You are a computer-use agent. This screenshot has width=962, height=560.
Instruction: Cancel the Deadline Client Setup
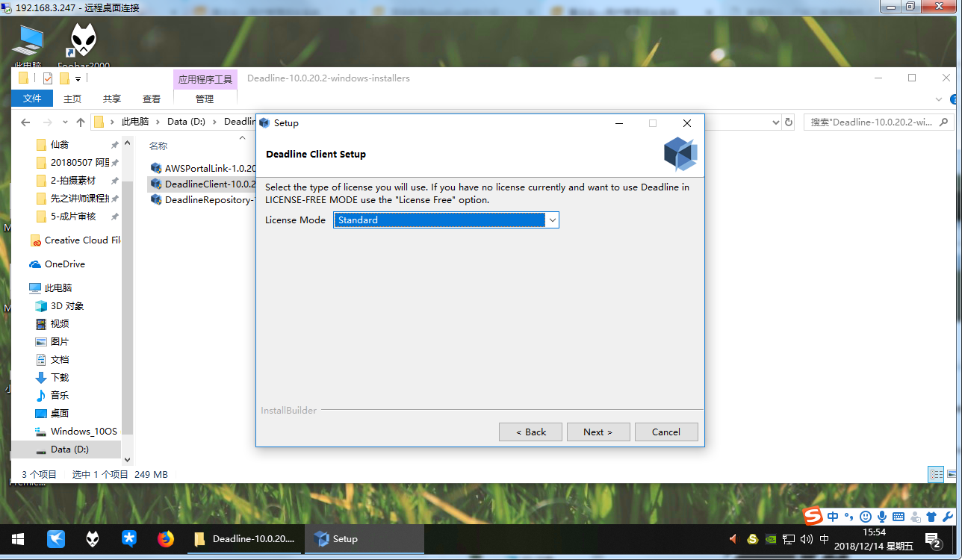665,432
